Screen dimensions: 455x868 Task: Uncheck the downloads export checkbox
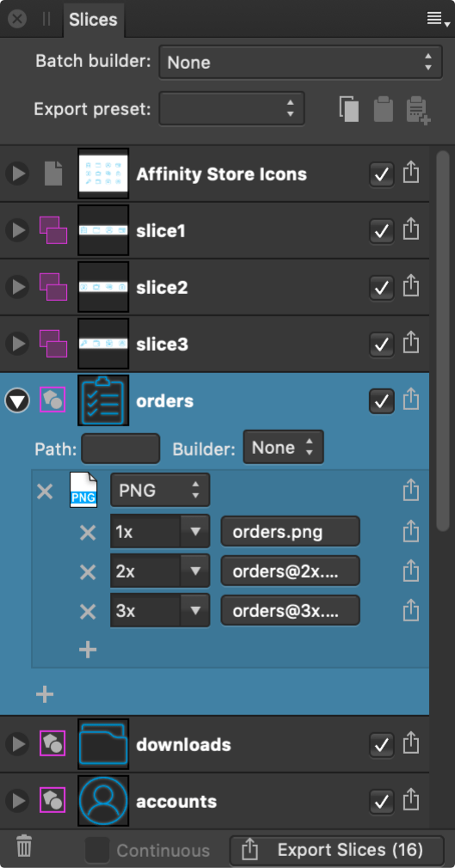pos(381,745)
